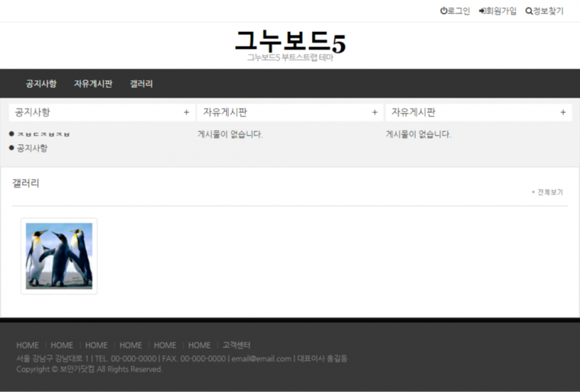Click the 그누보드5 site logo
This screenshot has height=392, width=580.
(290, 43)
